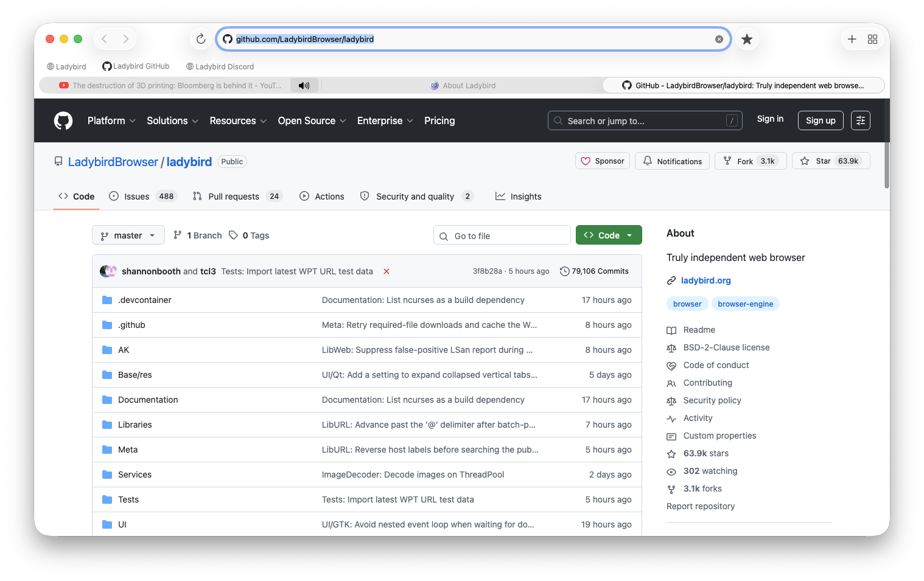Click the shannonbooth commit author avatars

(x=108, y=271)
